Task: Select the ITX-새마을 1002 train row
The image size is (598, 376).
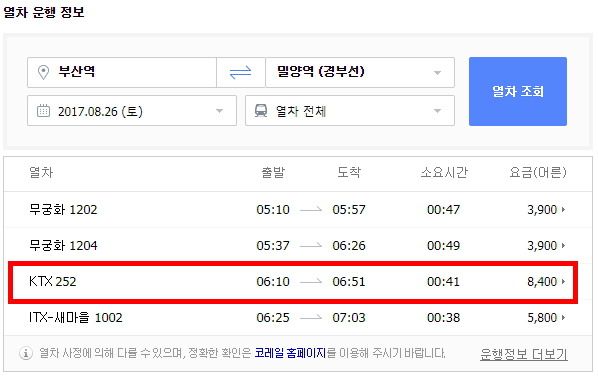Action: (x=298, y=317)
